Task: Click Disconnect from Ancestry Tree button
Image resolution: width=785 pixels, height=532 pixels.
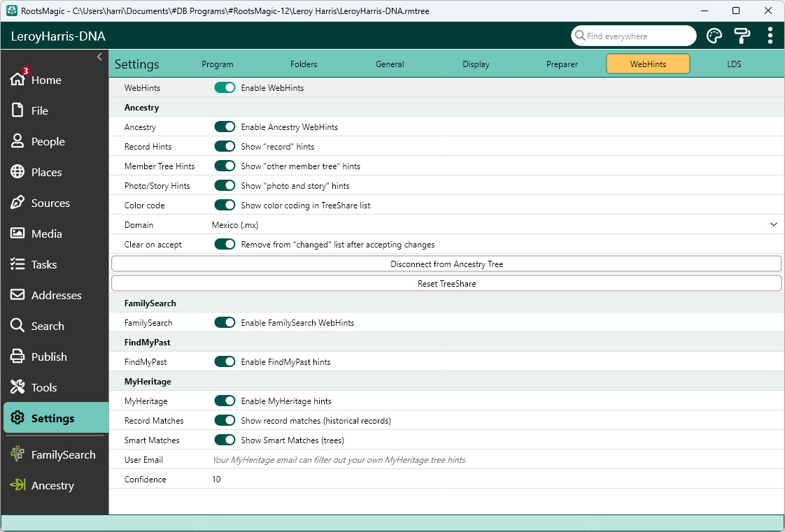Action: [446, 264]
